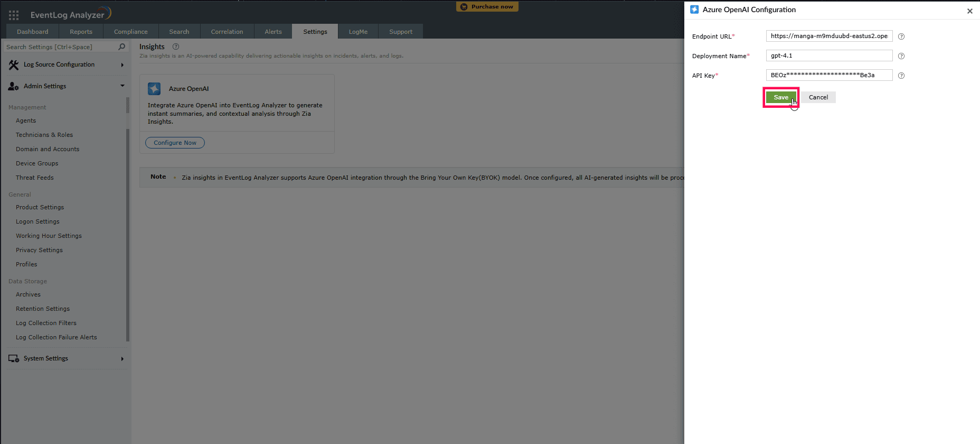The image size is (980, 444).
Task: Collapse the Admin Settings section arrow
Action: pyautogui.click(x=123, y=86)
